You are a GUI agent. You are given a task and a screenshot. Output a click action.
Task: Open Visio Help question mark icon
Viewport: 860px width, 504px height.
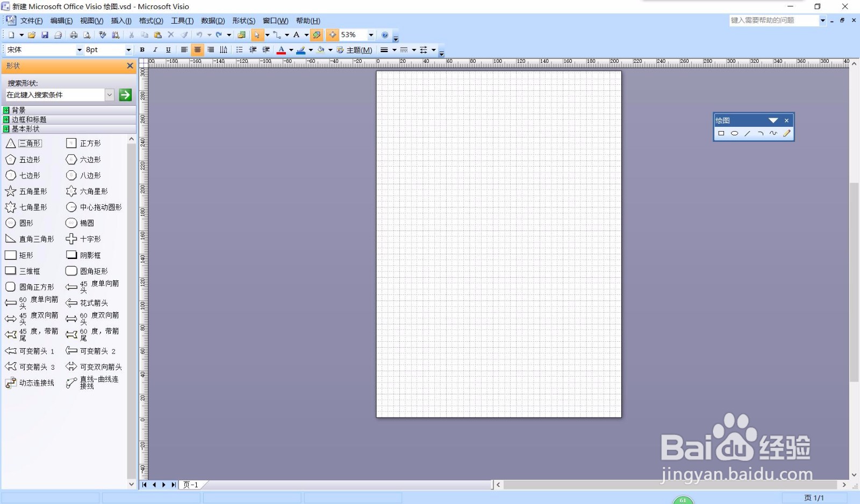[385, 35]
